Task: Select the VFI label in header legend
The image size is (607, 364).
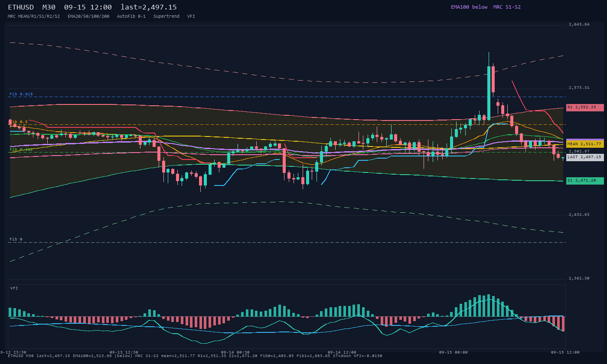Action: 191,16
